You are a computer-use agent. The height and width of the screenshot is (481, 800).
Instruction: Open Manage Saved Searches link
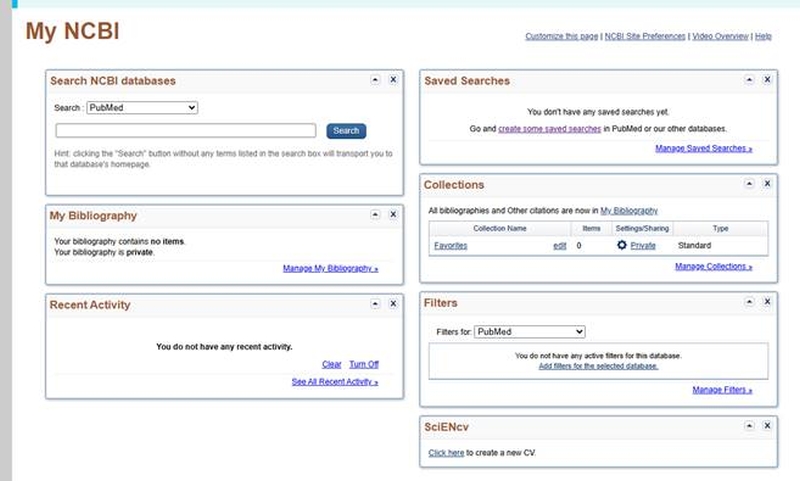(704, 148)
